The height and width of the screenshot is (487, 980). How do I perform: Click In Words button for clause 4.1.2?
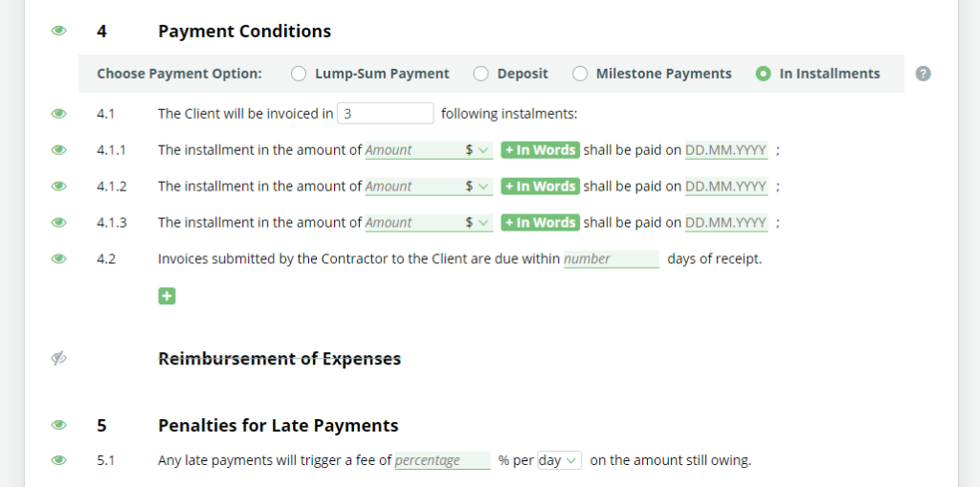point(541,187)
